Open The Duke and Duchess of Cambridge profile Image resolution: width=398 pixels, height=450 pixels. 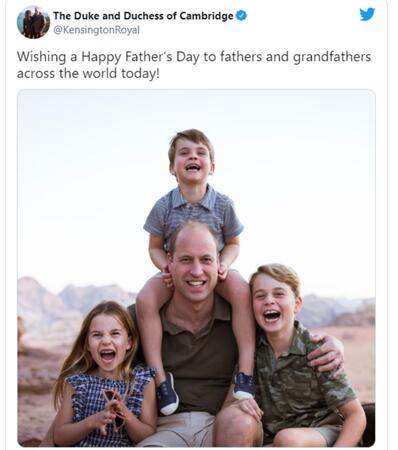(x=143, y=16)
